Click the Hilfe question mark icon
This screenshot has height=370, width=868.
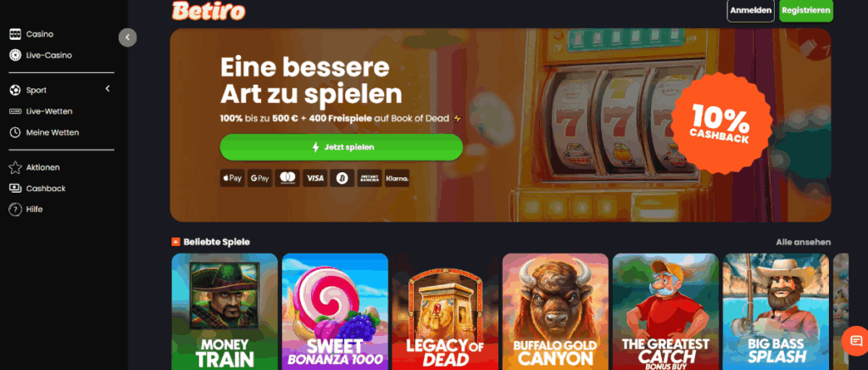point(15,210)
